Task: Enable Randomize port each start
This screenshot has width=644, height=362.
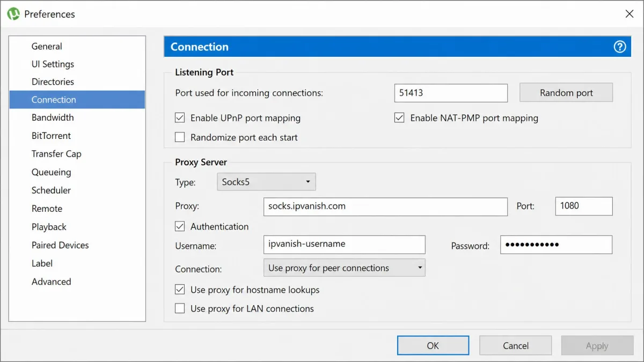Action: tap(180, 137)
